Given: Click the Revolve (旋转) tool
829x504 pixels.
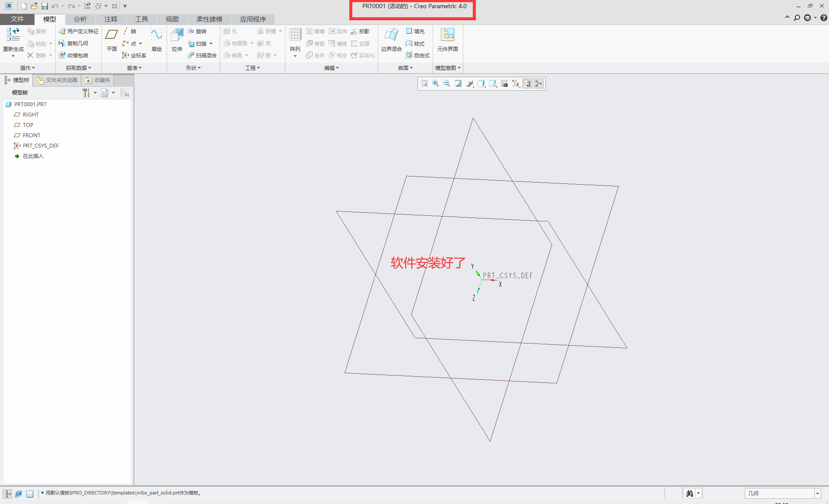Looking at the screenshot, I should click(197, 31).
